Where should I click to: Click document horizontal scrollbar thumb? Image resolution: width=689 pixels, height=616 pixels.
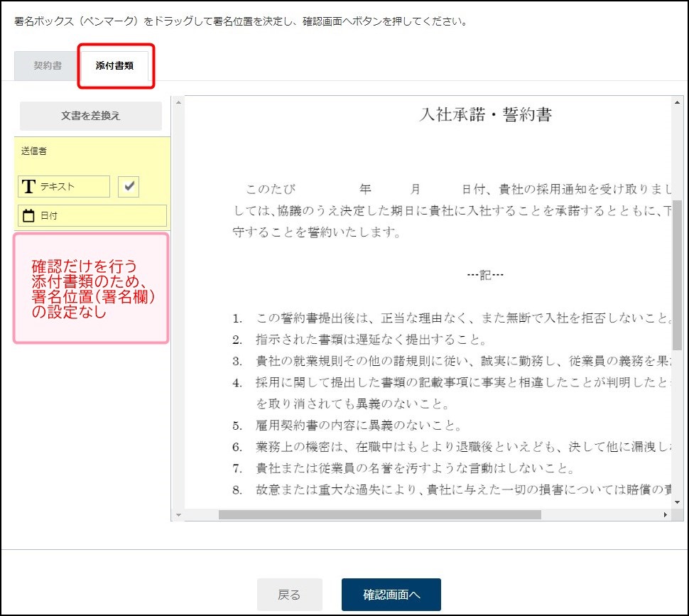point(379,514)
